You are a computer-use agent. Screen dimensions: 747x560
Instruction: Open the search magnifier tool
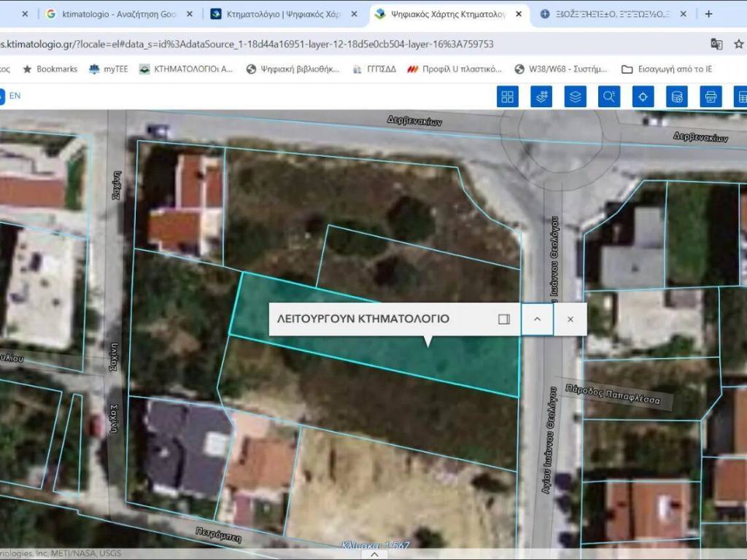pos(609,96)
